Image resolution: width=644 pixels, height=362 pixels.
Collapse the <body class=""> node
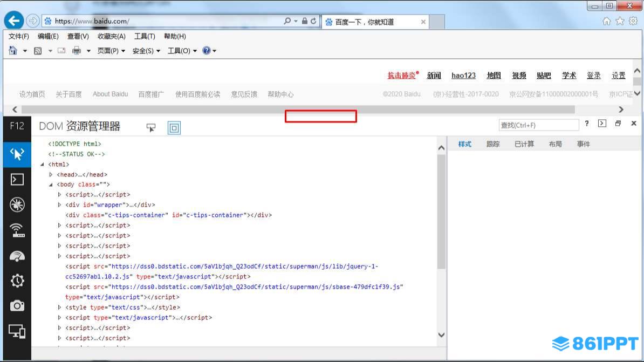(51, 185)
